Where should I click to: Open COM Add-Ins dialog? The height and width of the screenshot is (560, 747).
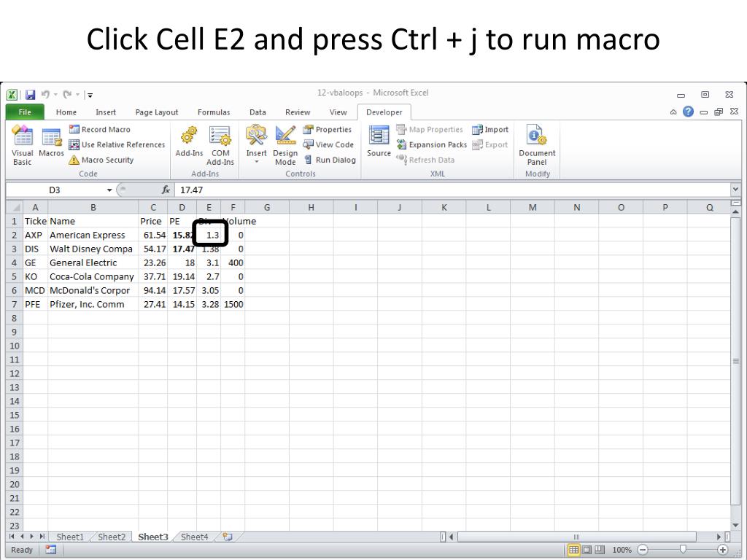tap(220, 145)
